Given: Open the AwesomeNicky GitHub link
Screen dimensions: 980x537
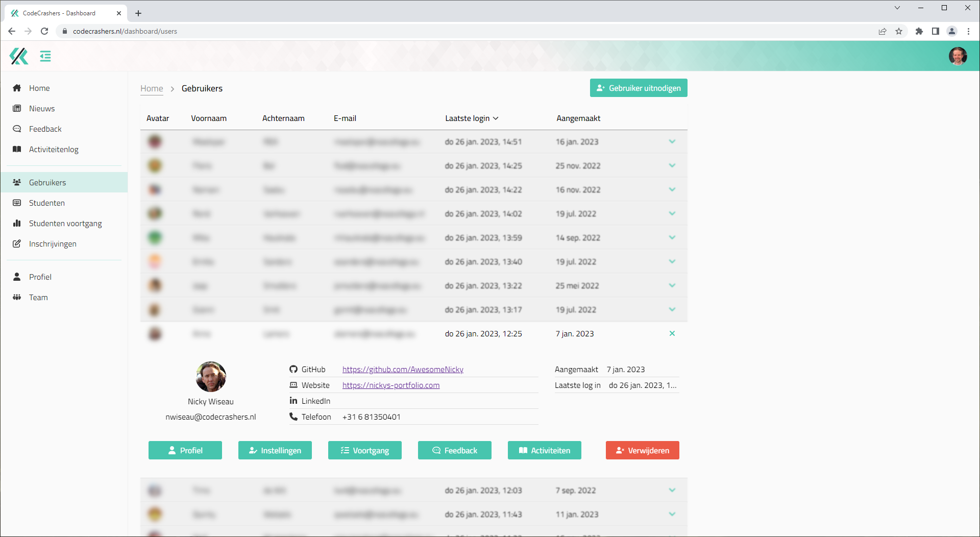Looking at the screenshot, I should coord(403,370).
